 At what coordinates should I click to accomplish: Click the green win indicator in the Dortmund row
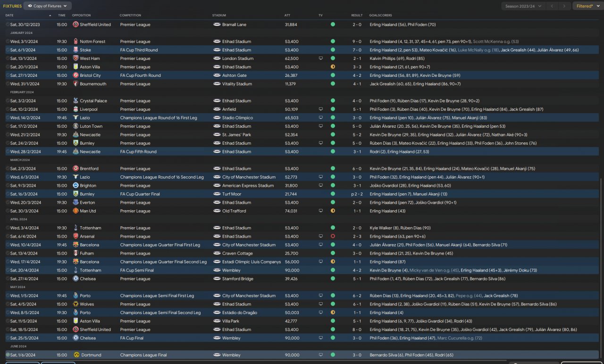pos(333,355)
